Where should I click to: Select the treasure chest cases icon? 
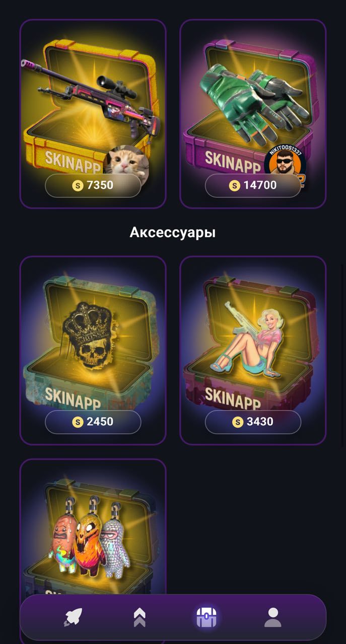(x=206, y=617)
